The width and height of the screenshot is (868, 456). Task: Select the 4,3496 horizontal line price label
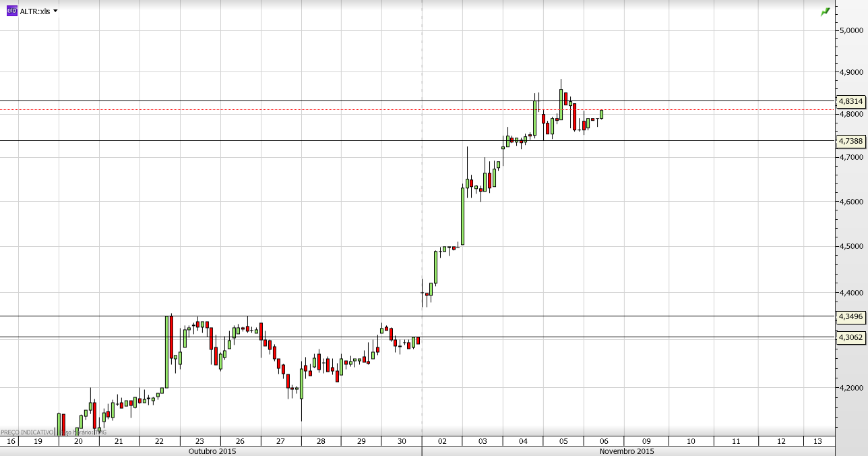coord(850,316)
